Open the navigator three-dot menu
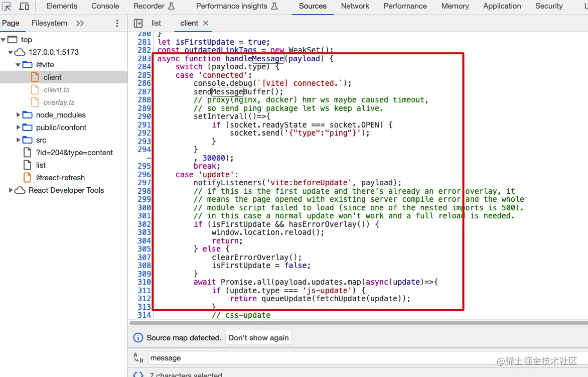588x377 pixels. pos(117,23)
